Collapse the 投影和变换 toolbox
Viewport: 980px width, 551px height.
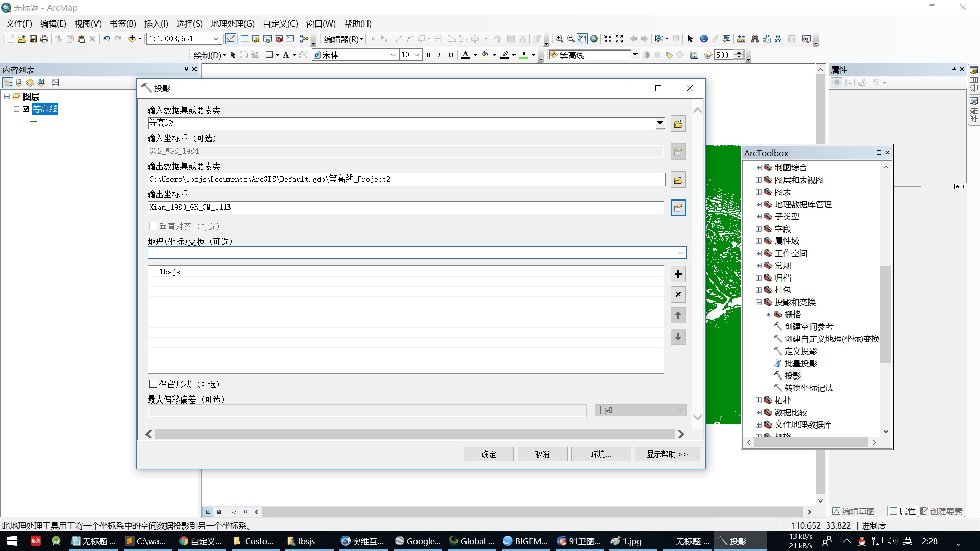click(758, 302)
